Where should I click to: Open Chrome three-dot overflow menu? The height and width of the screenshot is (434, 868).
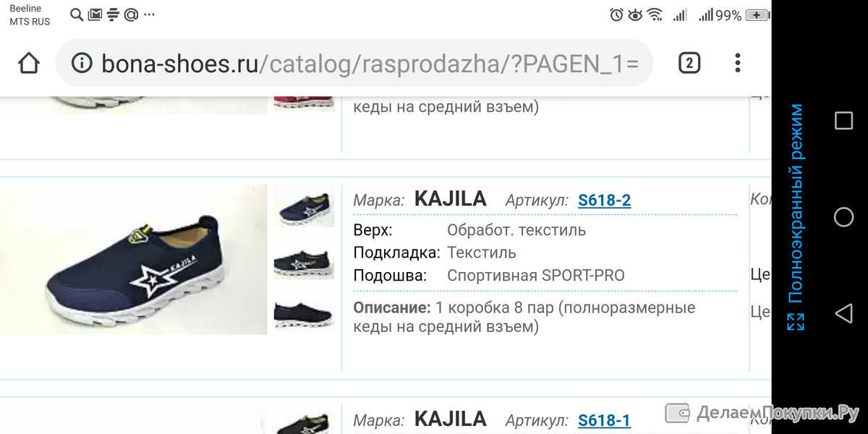point(738,64)
